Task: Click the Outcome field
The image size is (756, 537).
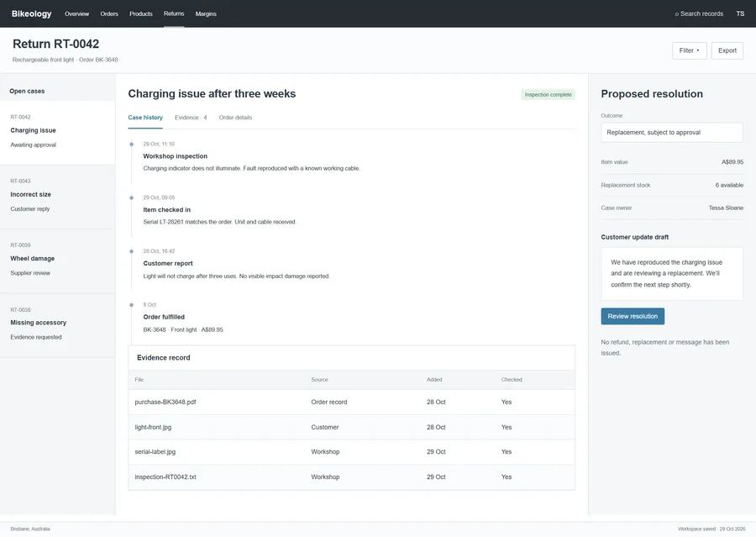Action: [672, 132]
